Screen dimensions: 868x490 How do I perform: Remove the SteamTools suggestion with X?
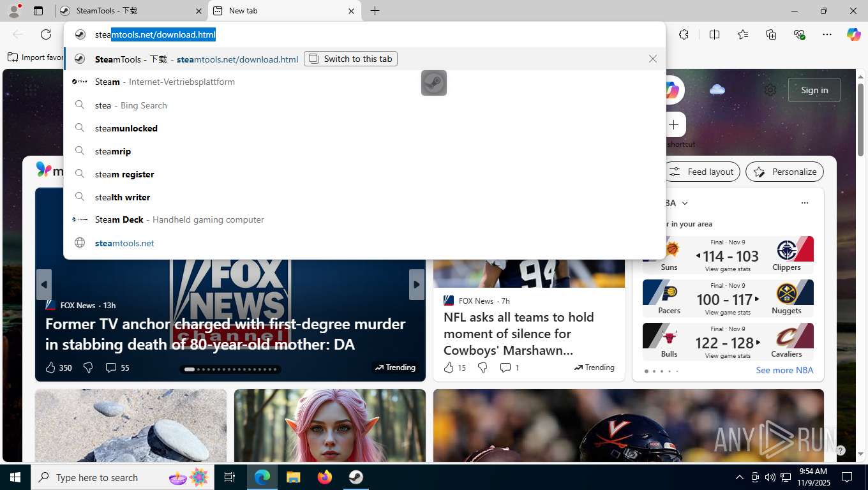tap(652, 59)
